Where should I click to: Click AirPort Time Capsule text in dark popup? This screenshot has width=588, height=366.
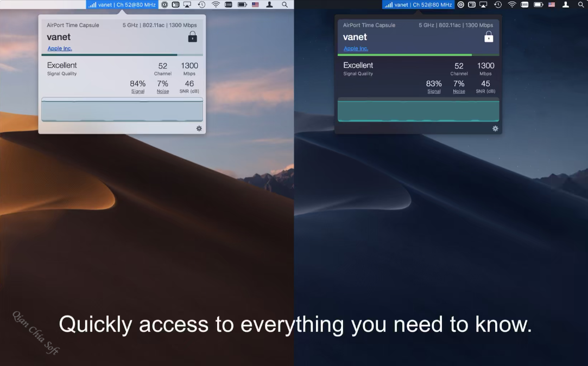coord(369,25)
